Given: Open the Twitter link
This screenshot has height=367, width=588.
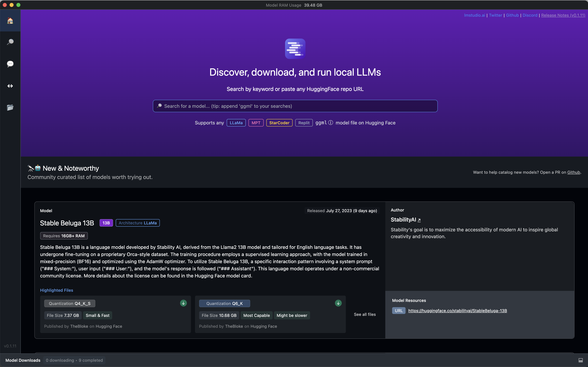Looking at the screenshot, I should pos(495,15).
